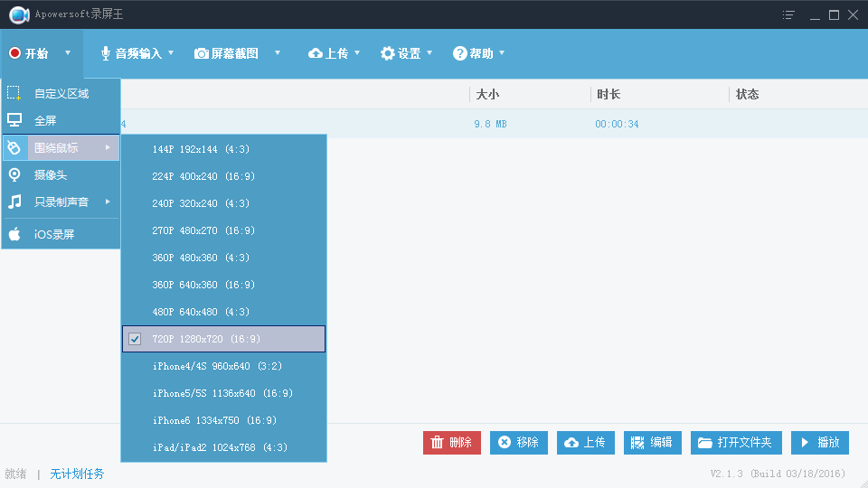868x488 pixels.
Task: Expand the 音频输入 dropdown arrow
Action: coord(171,53)
